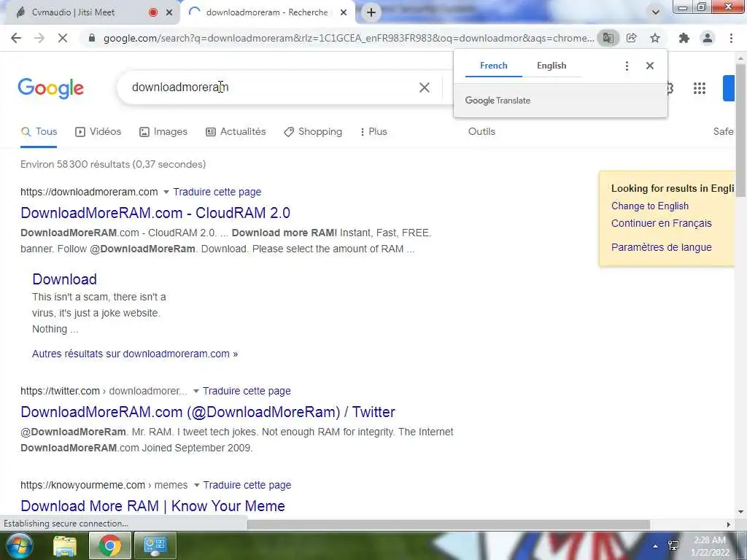Switch to the Actualités results tab

(236, 132)
